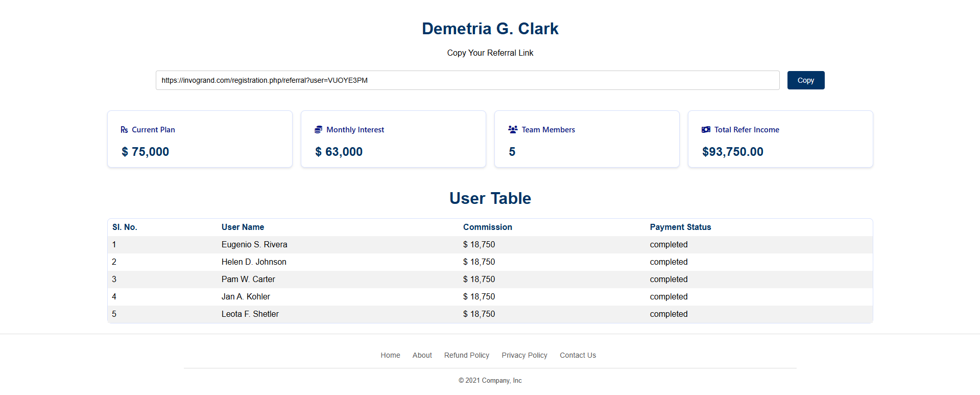
Task: Click completed status in Helen D. Johnson row
Action: point(668,262)
